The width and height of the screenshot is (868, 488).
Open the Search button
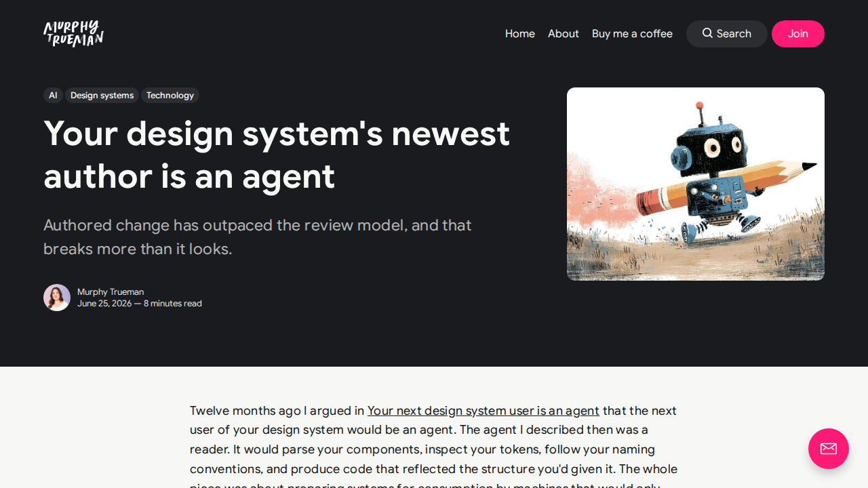pos(727,34)
